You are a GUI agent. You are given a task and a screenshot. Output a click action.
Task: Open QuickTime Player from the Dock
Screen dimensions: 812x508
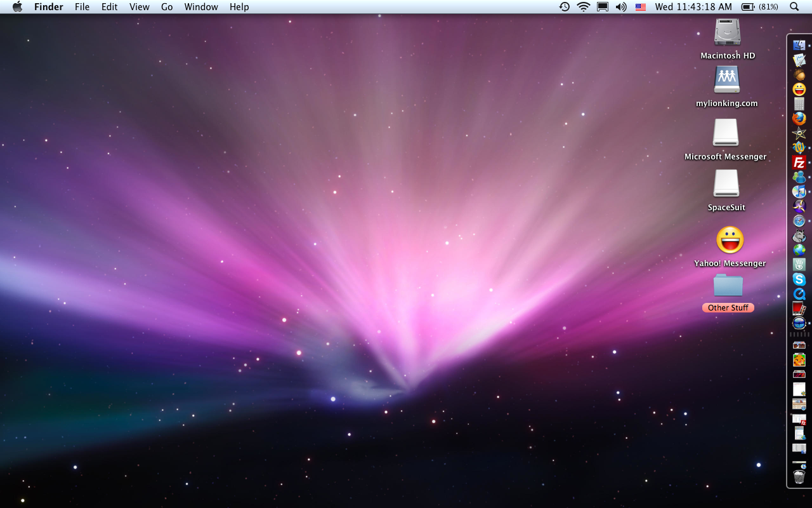(x=799, y=294)
